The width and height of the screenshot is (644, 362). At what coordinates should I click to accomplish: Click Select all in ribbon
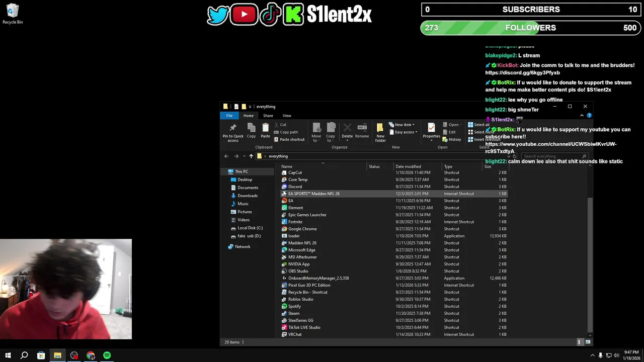click(478, 125)
